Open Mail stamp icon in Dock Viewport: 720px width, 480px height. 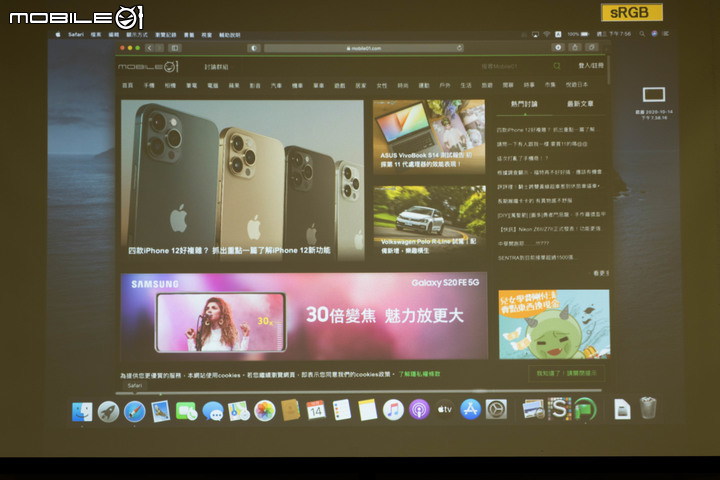[160, 412]
